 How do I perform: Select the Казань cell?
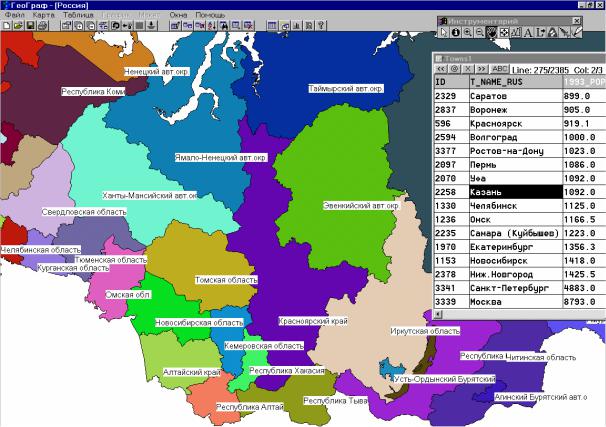tap(516, 192)
